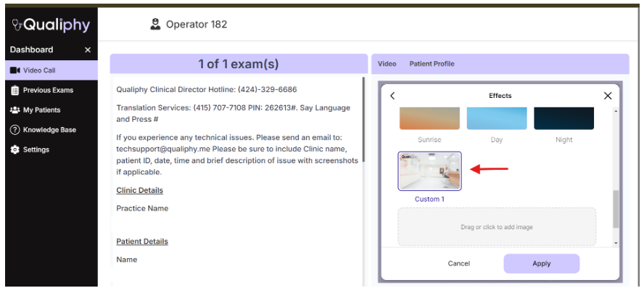Open the Video tab
644x296 pixels.
[x=387, y=64]
